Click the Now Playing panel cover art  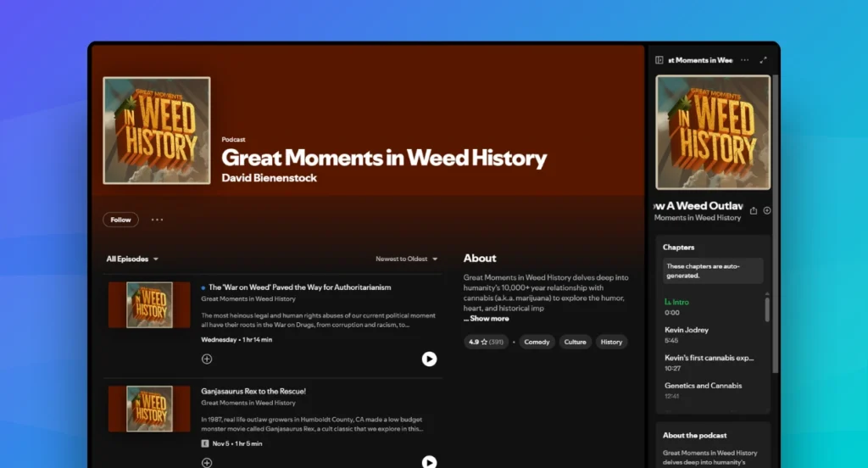[713, 132]
